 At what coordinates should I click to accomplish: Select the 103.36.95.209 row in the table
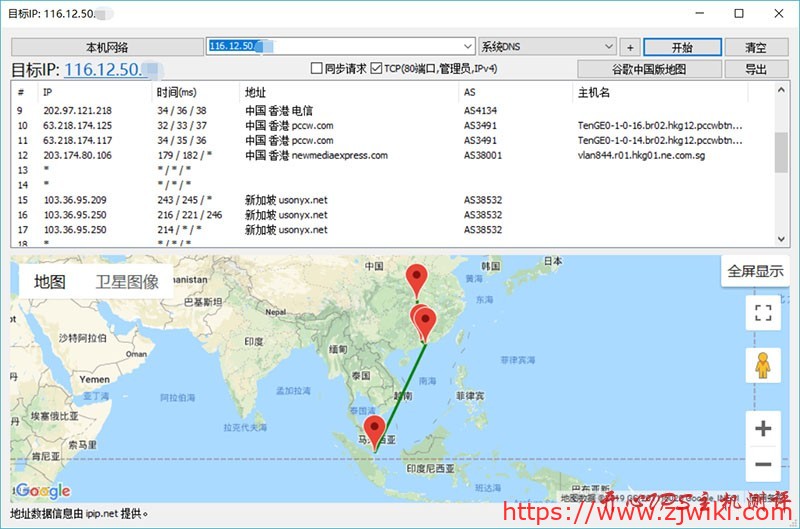[76, 200]
